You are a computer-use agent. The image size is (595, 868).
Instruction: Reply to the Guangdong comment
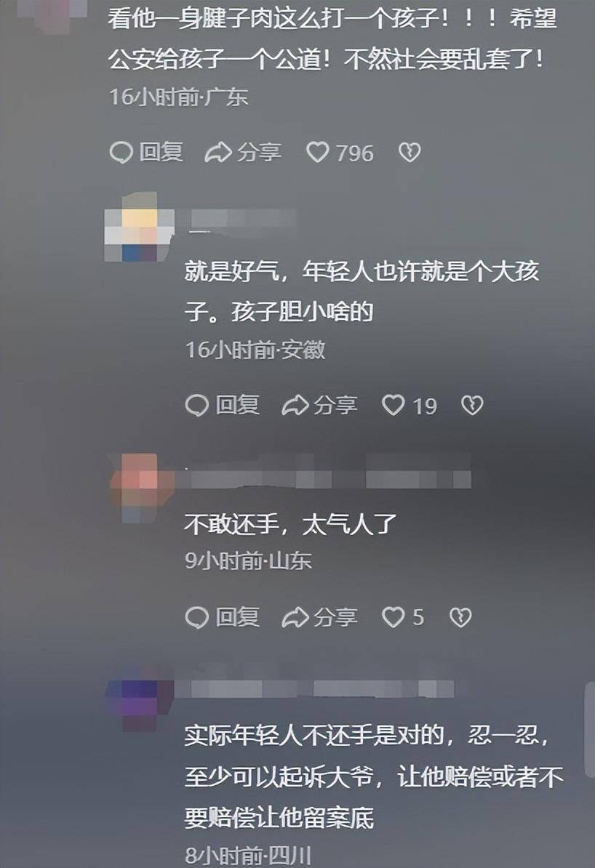coord(146,152)
